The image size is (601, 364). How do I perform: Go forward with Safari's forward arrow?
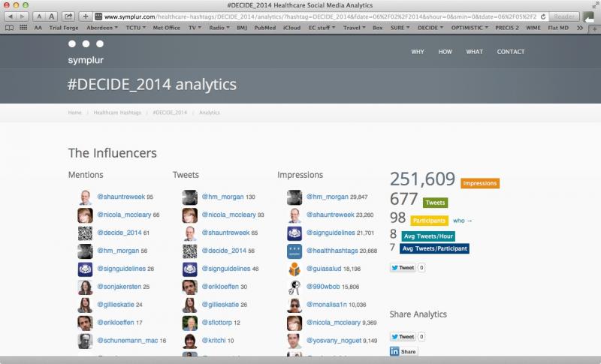point(23,17)
